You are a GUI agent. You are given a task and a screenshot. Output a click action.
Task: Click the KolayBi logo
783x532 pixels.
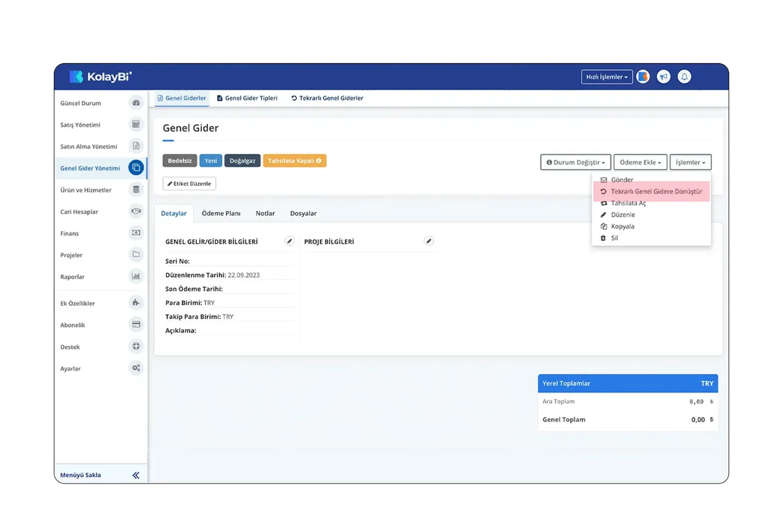100,76
